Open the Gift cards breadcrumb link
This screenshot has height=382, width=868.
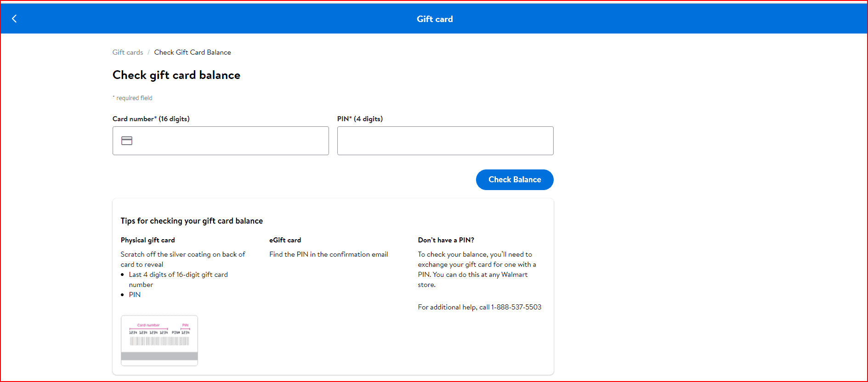click(128, 52)
